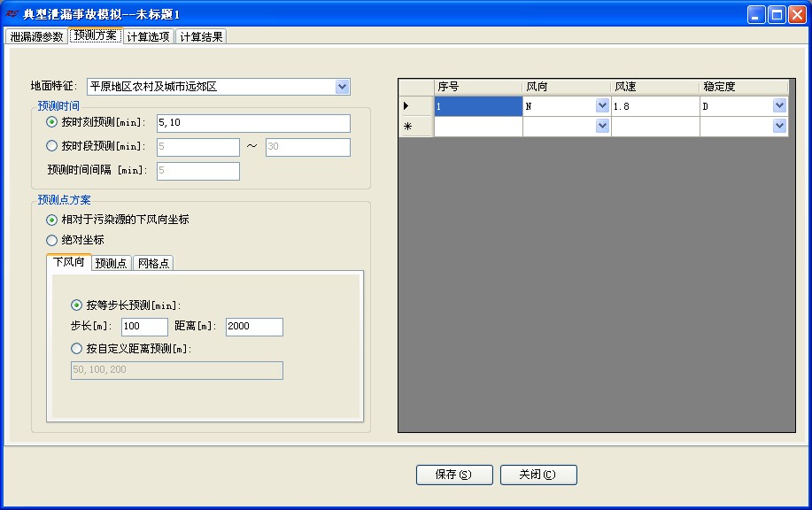Select 按时刻预测[min] radio option
812x510 pixels.
51,122
